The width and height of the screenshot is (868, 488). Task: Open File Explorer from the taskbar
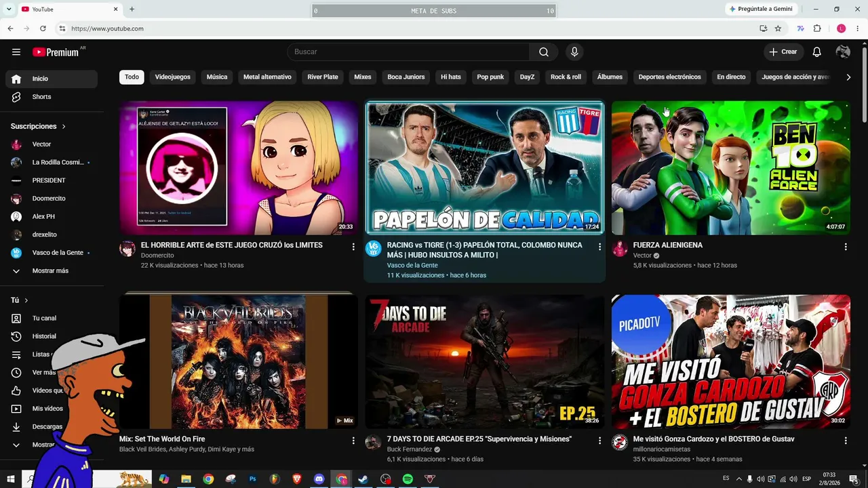point(186,479)
